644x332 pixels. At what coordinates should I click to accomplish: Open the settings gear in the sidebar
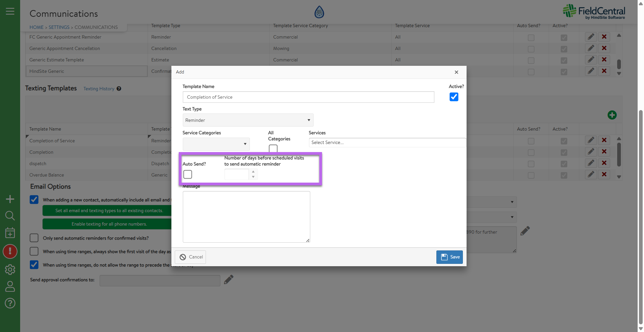click(10, 269)
